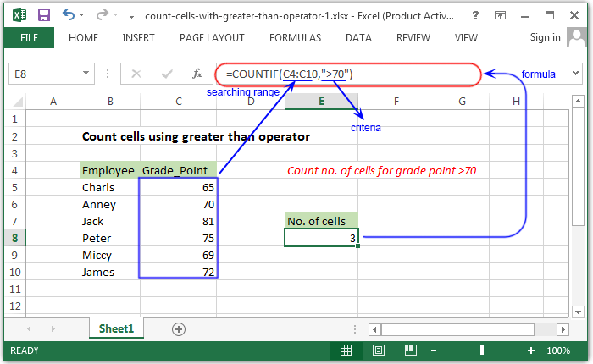Click the Undo arrow icon
Viewport: 593px width, 364px height.
pyautogui.click(x=69, y=15)
